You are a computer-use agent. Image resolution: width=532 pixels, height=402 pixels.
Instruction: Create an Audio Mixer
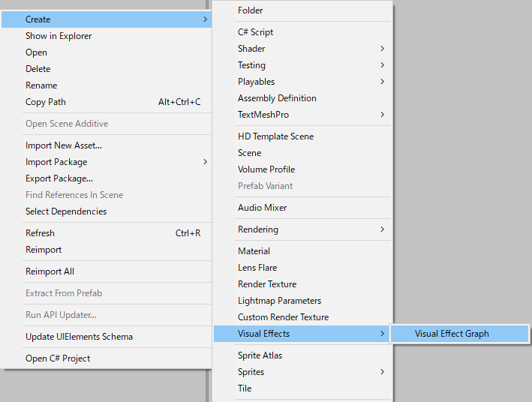302,208
